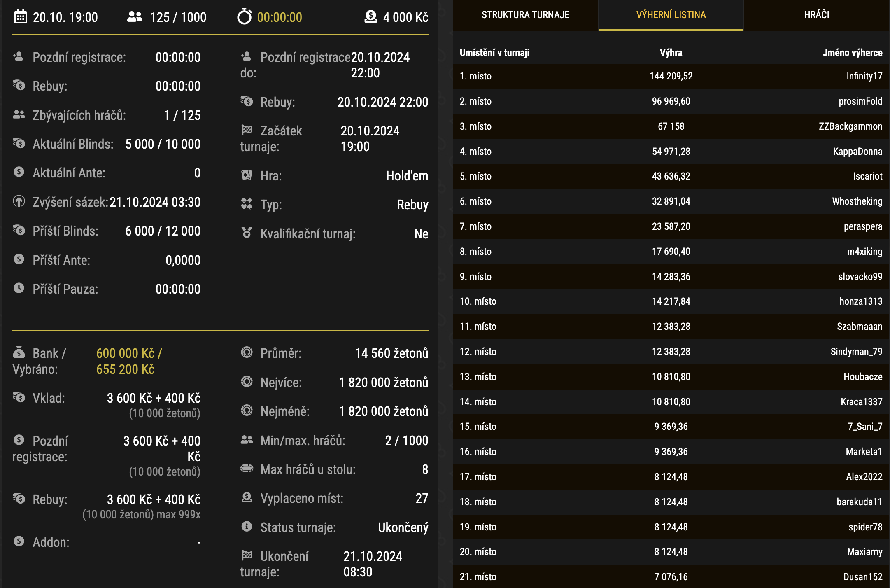
Task: Click the money bag icon by Bank
Action: click(x=19, y=352)
